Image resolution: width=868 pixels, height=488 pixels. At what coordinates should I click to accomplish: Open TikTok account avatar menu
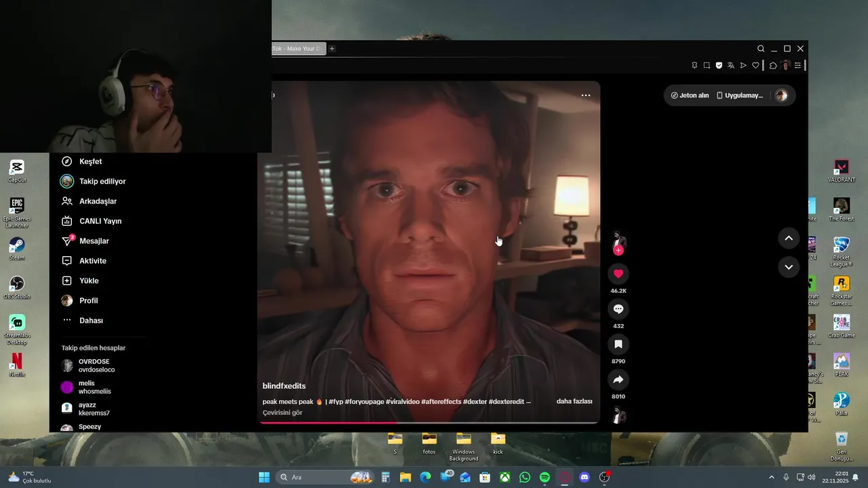coord(781,96)
